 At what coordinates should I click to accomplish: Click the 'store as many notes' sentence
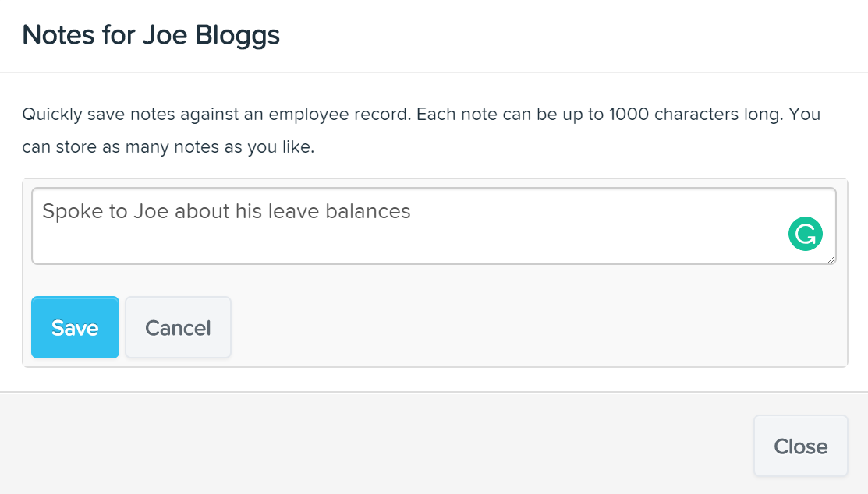click(x=168, y=147)
